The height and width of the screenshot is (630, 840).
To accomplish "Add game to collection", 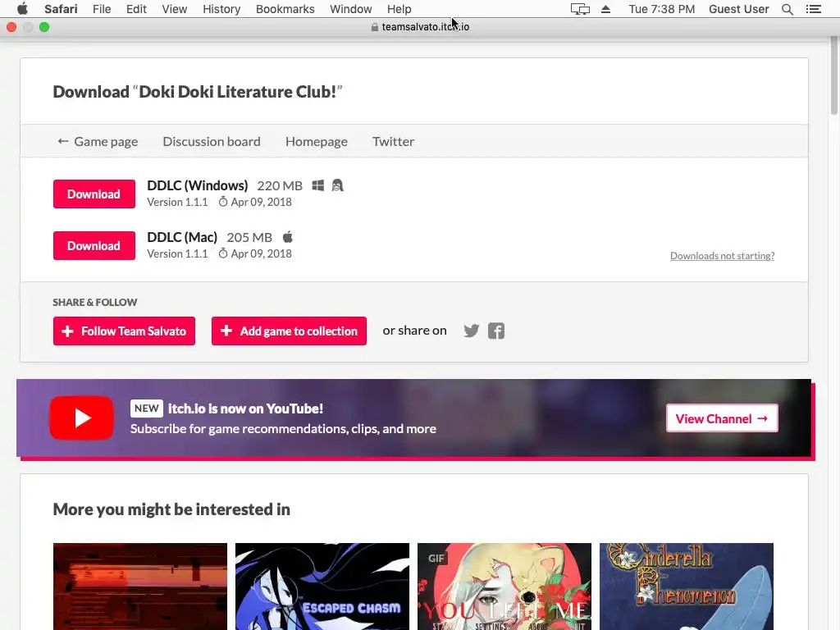I will point(290,331).
